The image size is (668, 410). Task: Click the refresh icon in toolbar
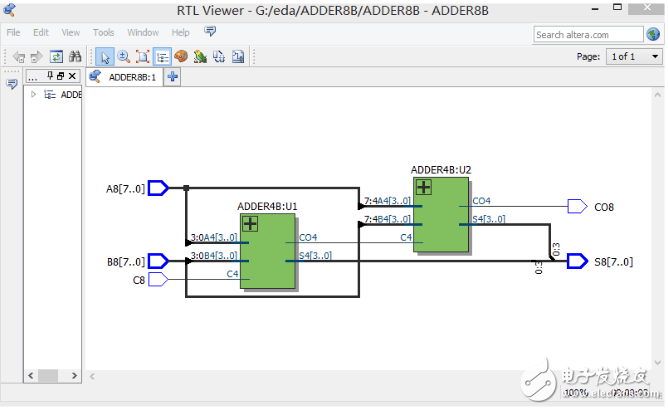[x=57, y=57]
